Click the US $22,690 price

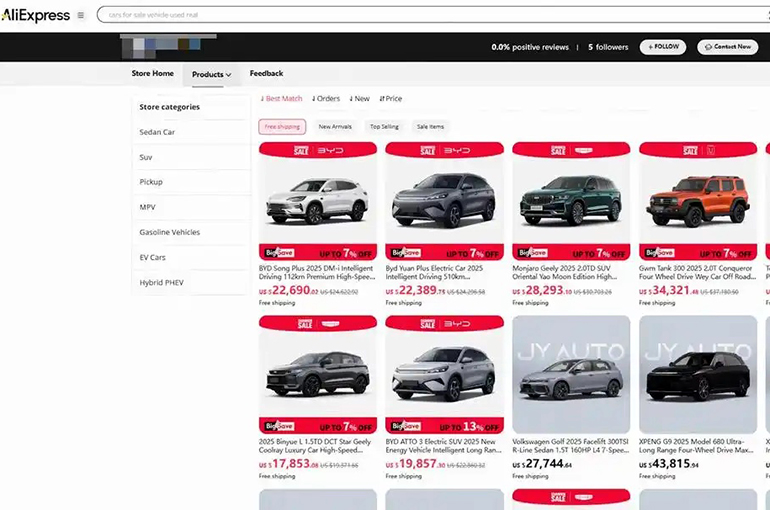289,291
